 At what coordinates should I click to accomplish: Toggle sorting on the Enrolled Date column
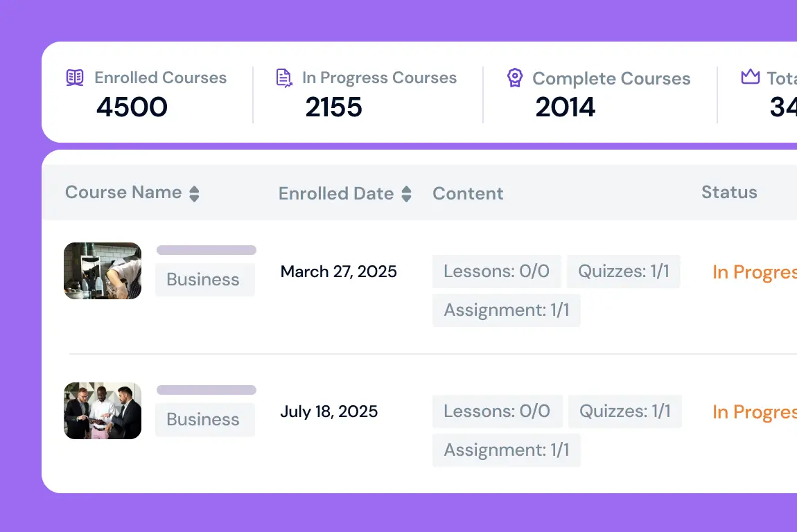408,194
